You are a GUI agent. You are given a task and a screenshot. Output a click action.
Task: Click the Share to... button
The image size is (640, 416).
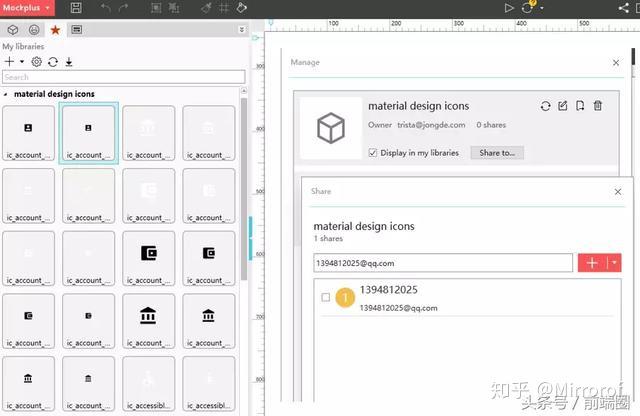497,153
